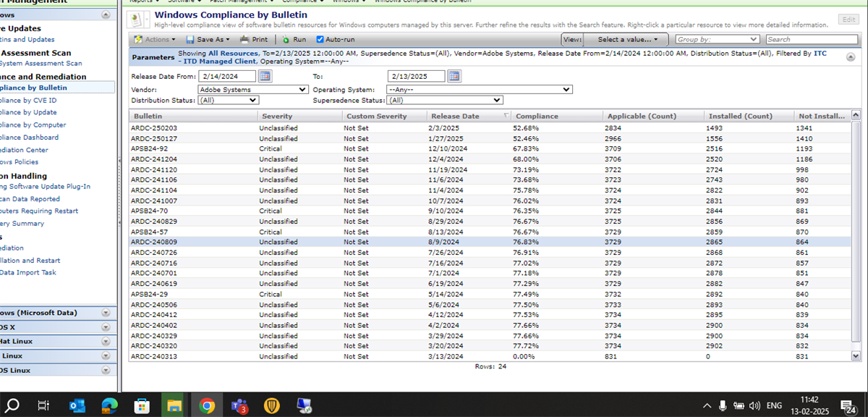Click the printer icon in the toolbar
868x417 pixels.
[244, 40]
